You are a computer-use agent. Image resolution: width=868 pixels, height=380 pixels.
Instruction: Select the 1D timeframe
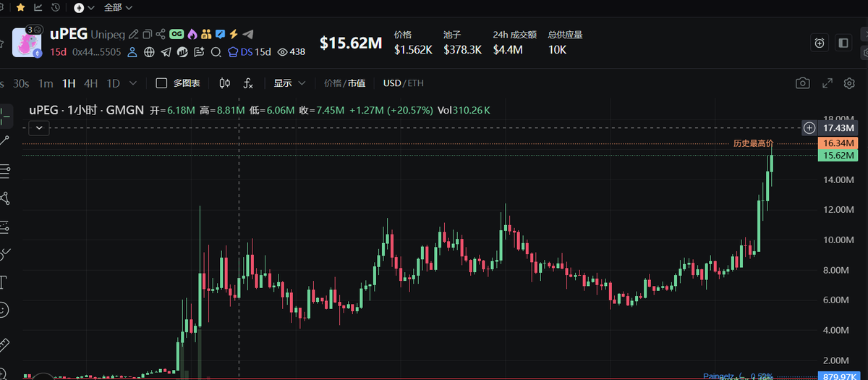[114, 83]
